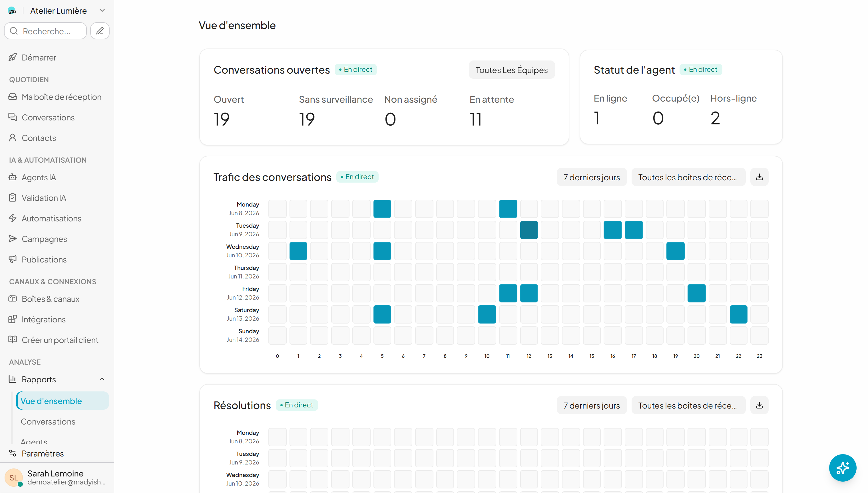The height and width of the screenshot is (493, 868).
Task: Click Friday 20h traffic heatmap cell
Action: tap(697, 293)
